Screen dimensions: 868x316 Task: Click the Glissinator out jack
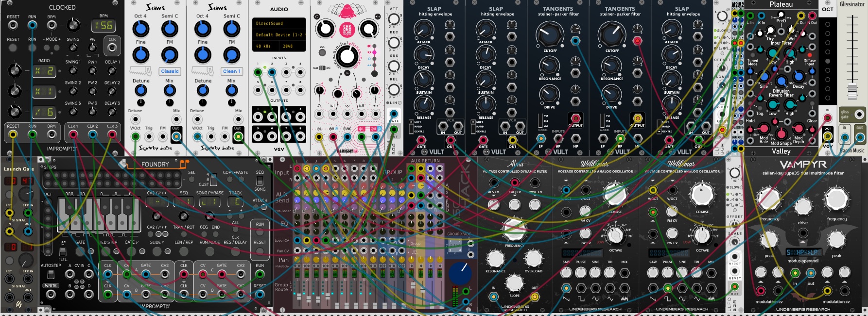point(860,137)
